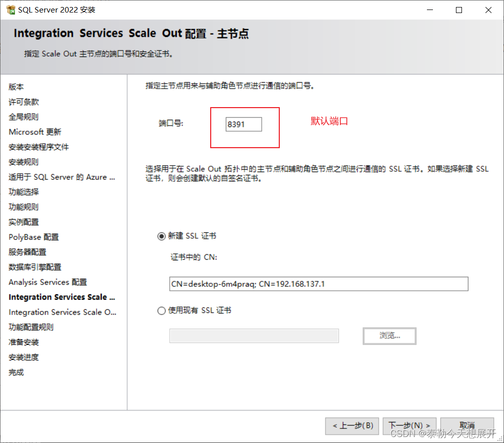Select the Microsoft 更新 step
504x443 pixels.
point(35,132)
